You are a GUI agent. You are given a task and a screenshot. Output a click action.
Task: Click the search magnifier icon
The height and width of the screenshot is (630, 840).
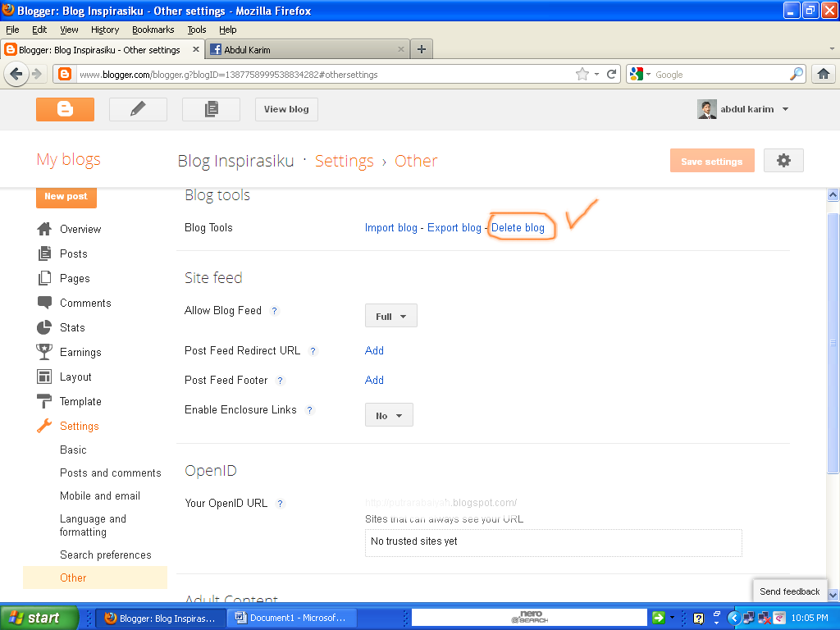click(797, 74)
